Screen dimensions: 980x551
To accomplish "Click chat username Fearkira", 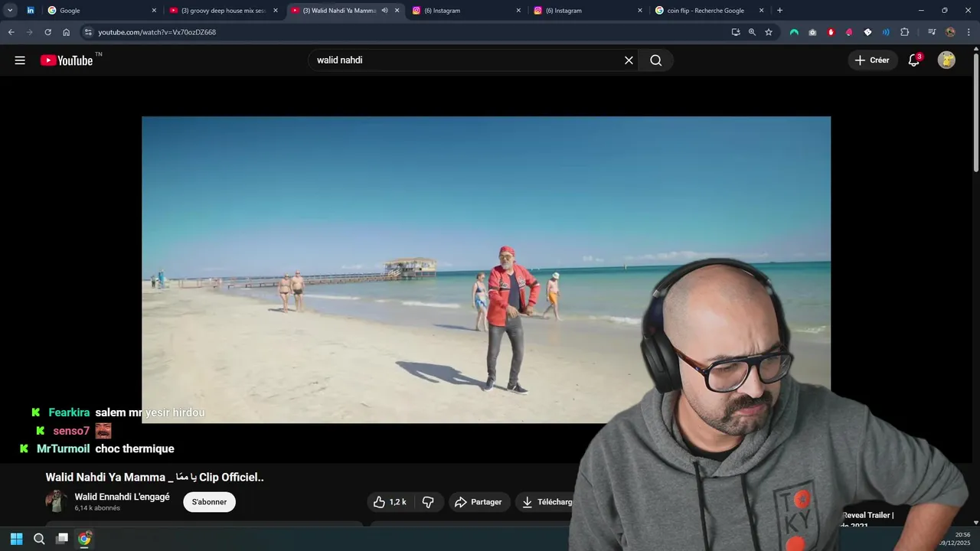I will pyautogui.click(x=69, y=412).
